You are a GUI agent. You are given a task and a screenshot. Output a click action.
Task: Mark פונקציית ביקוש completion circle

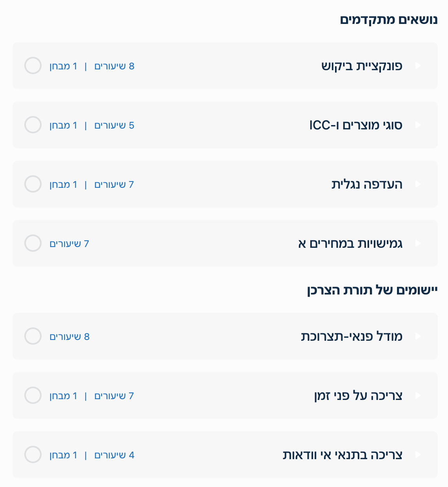pyautogui.click(x=33, y=66)
